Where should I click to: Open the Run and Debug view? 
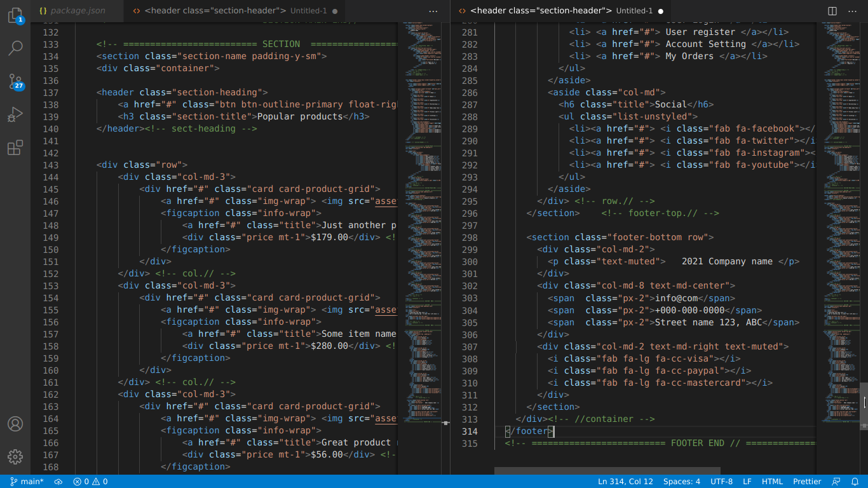pos(15,114)
